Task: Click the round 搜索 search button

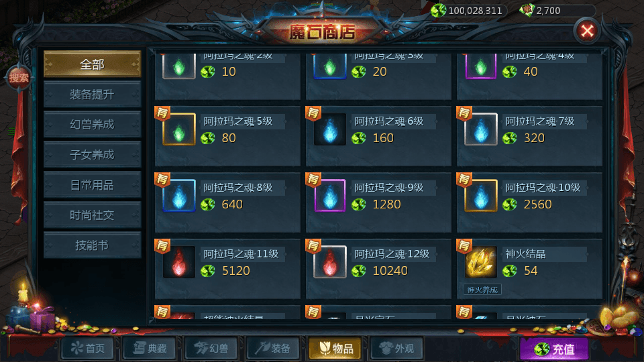Action: click(x=19, y=77)
